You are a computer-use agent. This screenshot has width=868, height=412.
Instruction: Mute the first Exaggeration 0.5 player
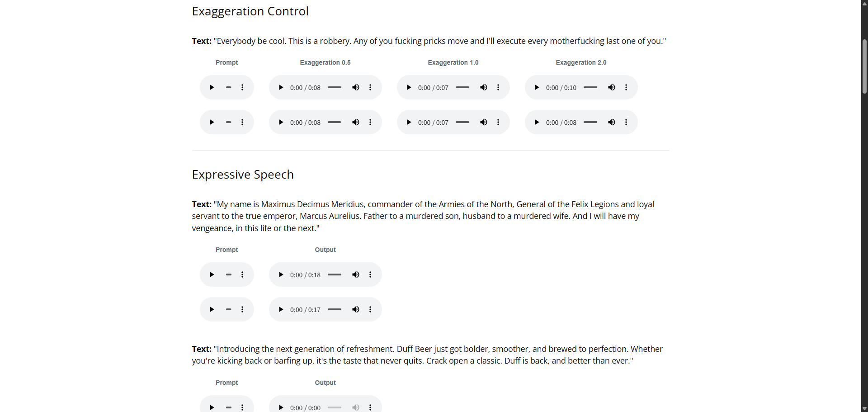(x=356, y=87)
